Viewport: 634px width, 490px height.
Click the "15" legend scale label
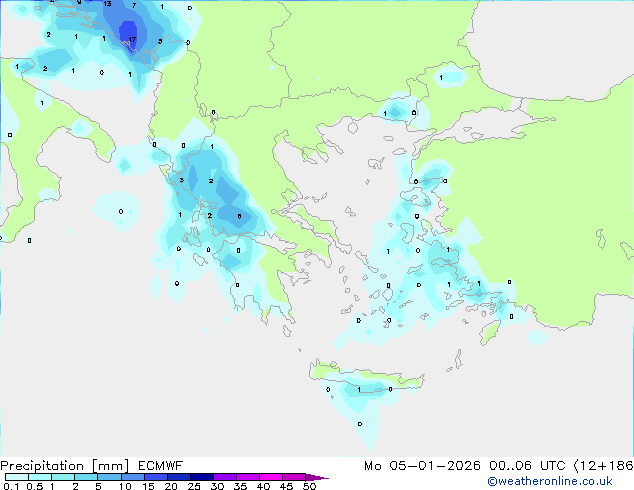point(148,486)
